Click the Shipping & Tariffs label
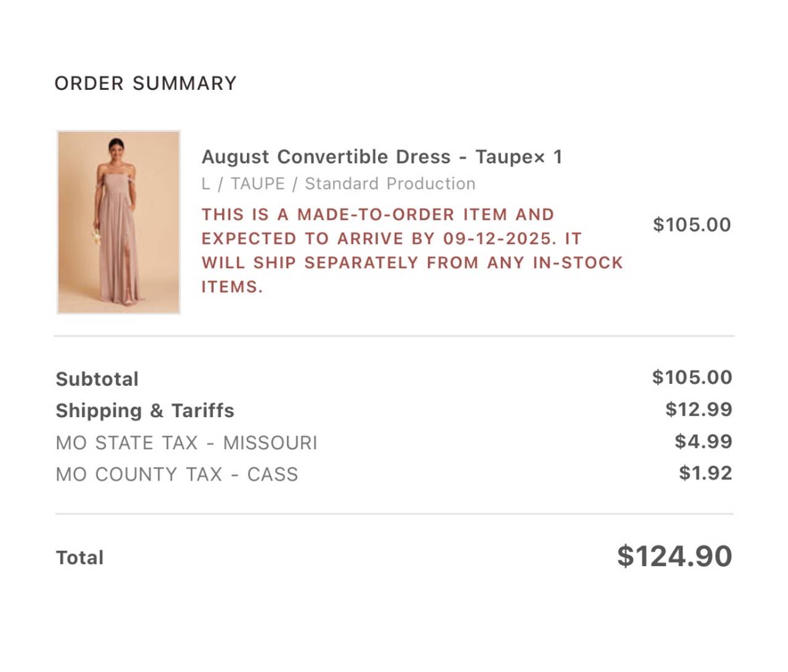 tap(145, 410)
